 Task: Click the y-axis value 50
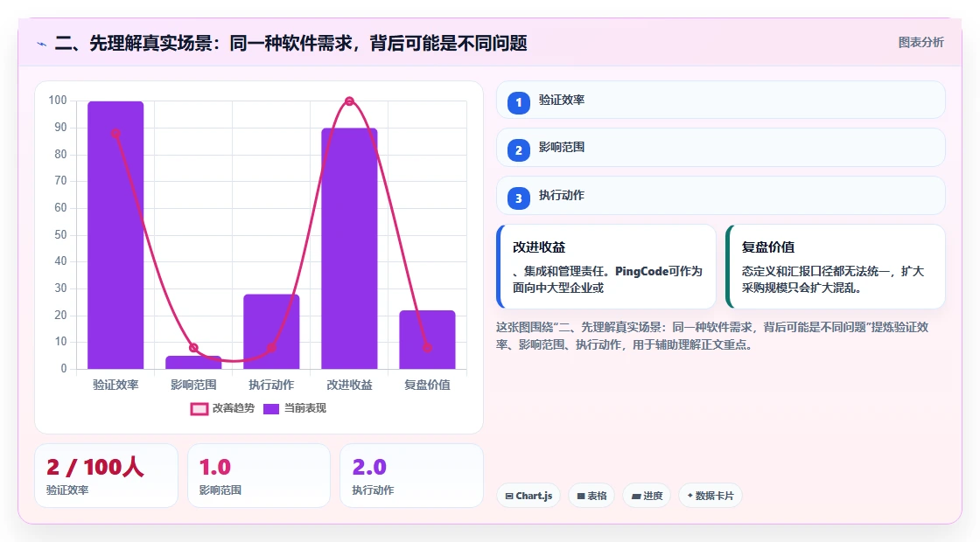click(x=60, y=235)
